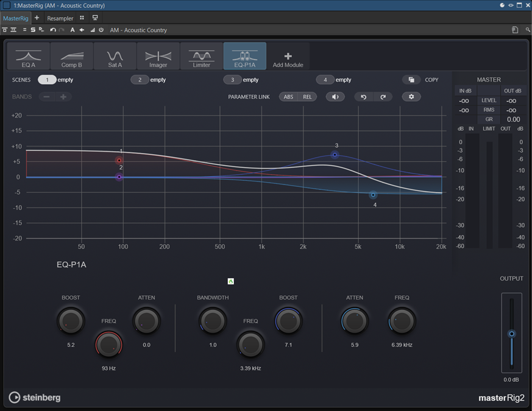
Task: Open the Limiter module
Action: point(202,57)
